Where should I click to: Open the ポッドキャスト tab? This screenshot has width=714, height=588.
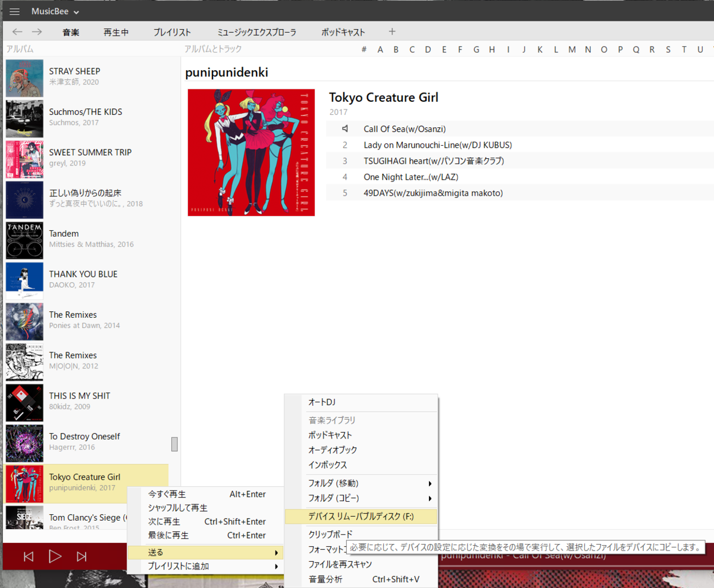pos(343,32)
